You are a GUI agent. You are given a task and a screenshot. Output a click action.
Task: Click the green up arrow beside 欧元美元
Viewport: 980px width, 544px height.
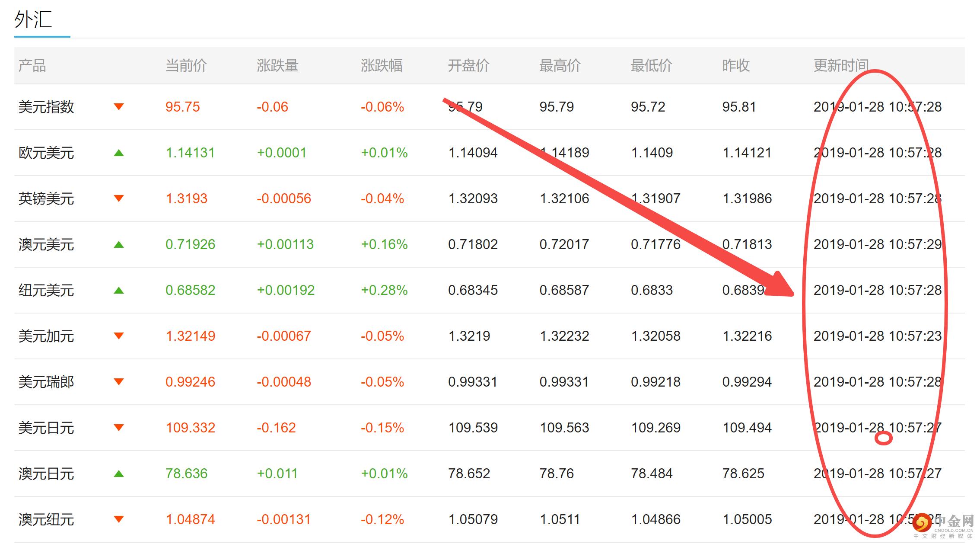[x=119, y=153]
